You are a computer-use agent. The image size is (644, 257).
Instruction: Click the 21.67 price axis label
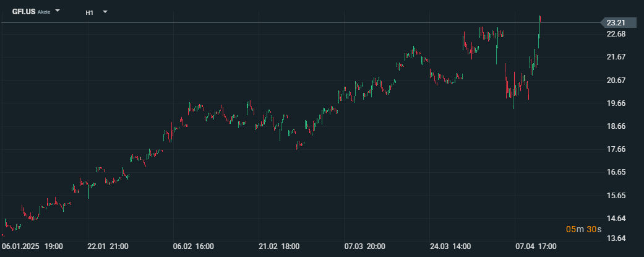click(616, 57)
